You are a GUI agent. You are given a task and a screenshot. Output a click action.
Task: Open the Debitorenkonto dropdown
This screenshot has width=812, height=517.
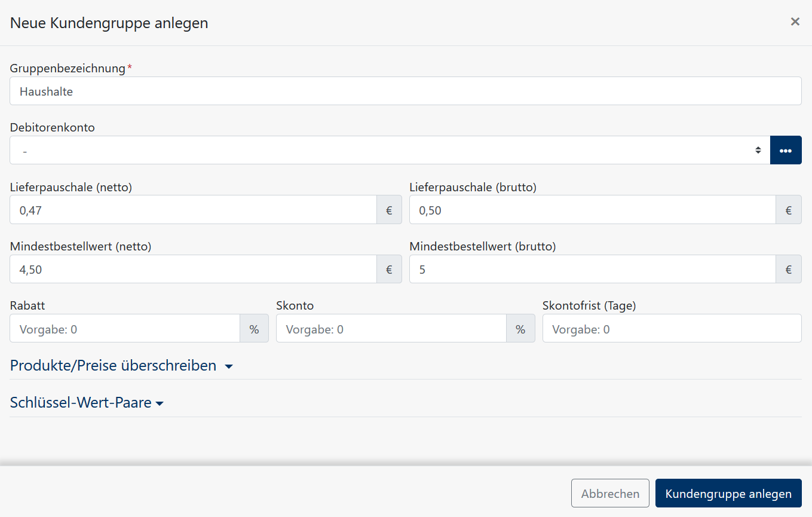390,150
